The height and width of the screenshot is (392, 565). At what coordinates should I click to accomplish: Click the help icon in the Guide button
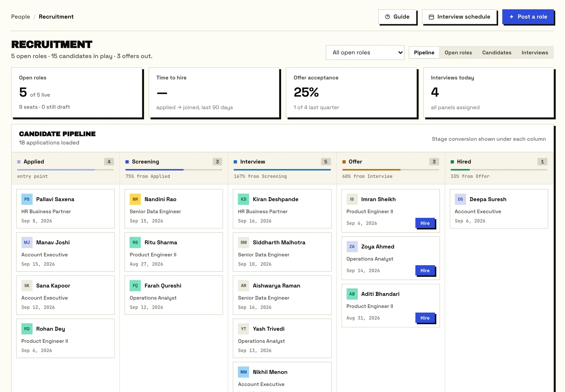(388, 17)
